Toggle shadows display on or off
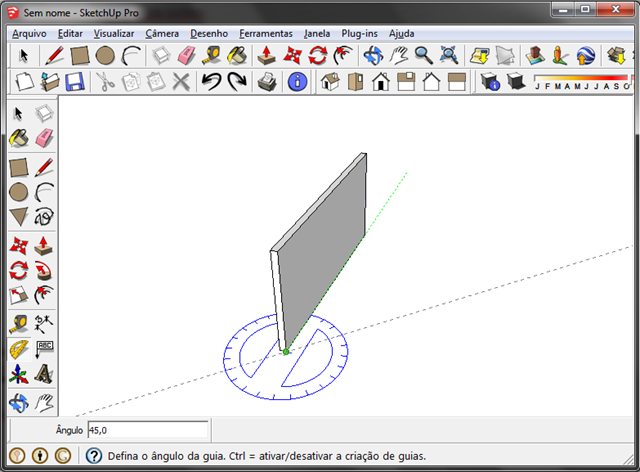 [x=516, y=82]
